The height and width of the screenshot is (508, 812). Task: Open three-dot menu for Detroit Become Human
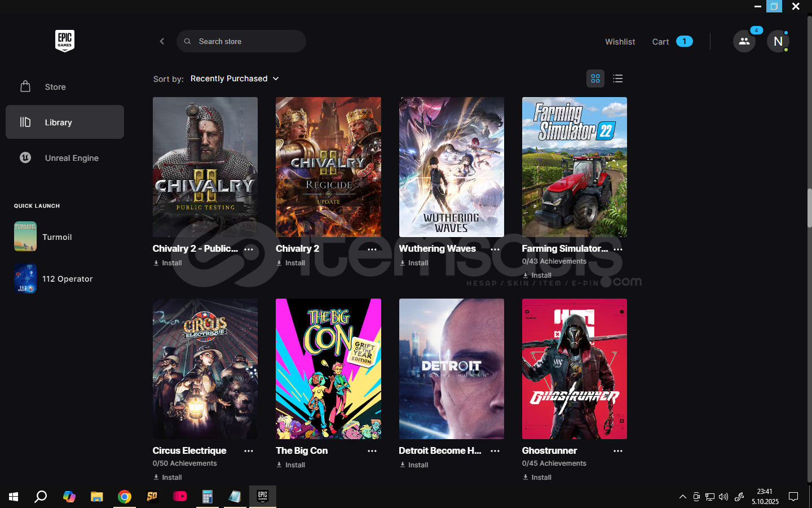pos(495,451)
